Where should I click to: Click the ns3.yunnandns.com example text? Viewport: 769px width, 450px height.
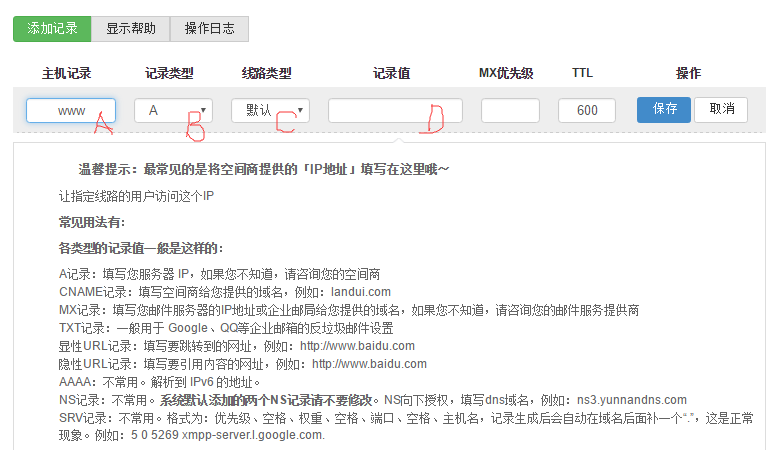(629, 400)
